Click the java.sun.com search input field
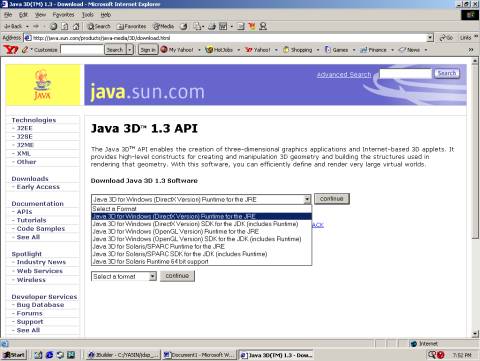This screenshot has height=361, width=480. pos(405,74)
